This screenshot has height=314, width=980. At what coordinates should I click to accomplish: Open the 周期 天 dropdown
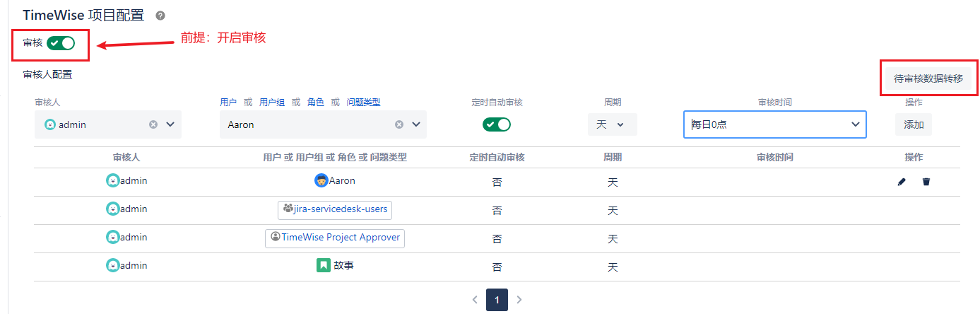(612, 124)
